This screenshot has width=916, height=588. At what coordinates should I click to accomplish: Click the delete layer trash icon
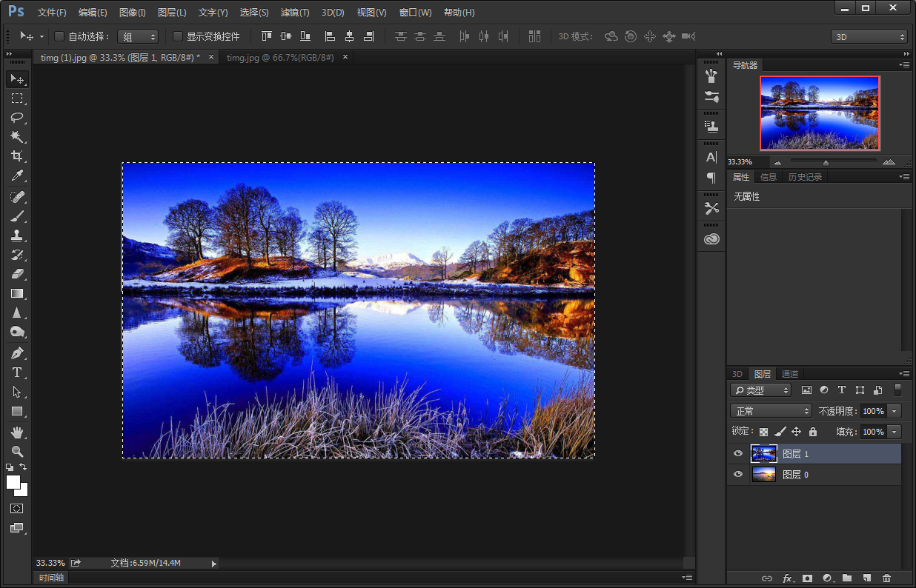pyautogui.click(x=887, y=578)
